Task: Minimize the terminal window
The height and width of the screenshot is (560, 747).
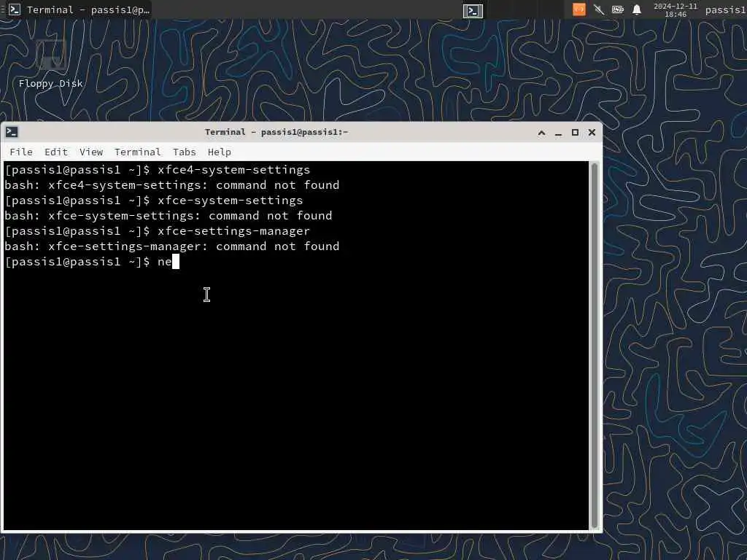Action: point(558,133)
